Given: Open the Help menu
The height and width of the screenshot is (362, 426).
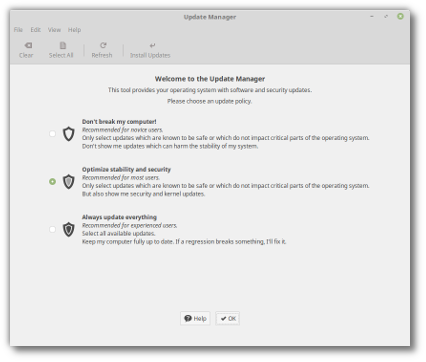Looking at the screenshot, I should (74, 30).
